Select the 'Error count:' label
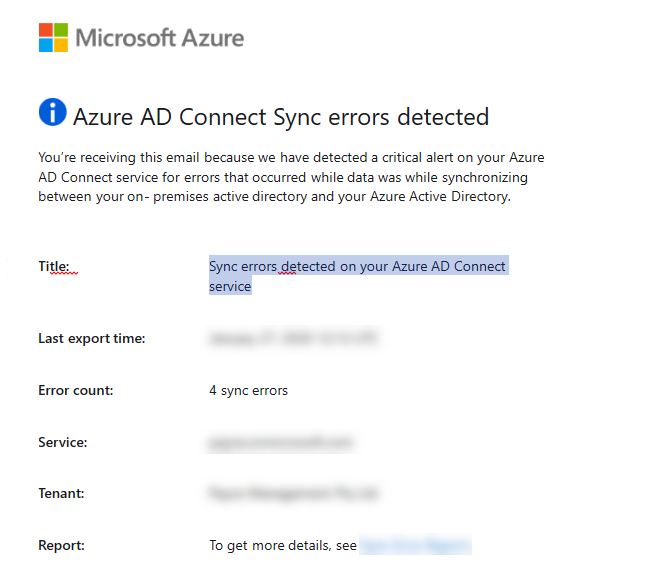 [76, 390]
